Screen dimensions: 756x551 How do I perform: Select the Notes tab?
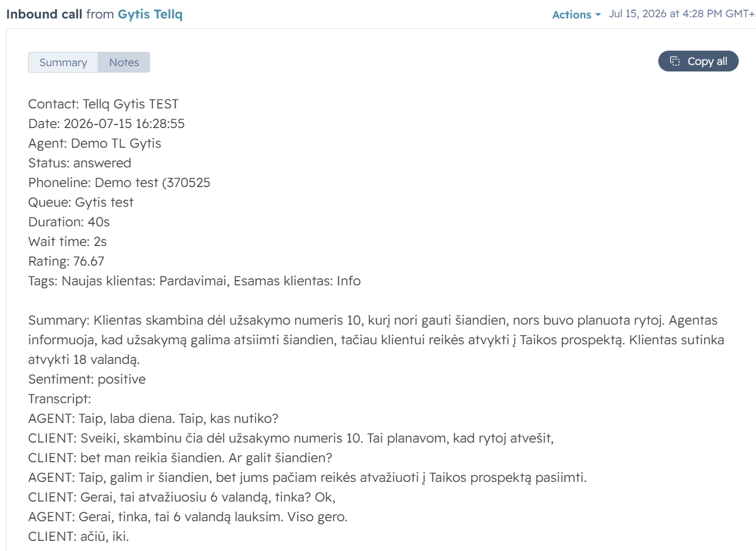[124, 63]
